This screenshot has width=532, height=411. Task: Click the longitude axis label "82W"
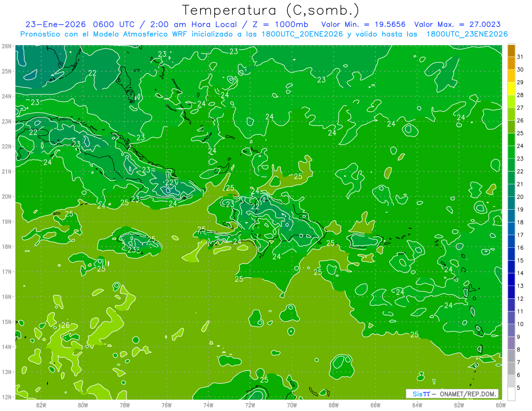click(x=41, y=405)
